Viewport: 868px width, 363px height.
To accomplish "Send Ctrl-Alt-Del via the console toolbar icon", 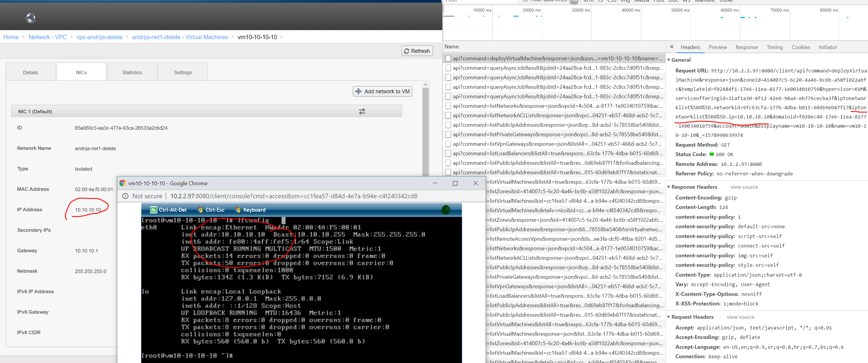I will pos(153,209).
